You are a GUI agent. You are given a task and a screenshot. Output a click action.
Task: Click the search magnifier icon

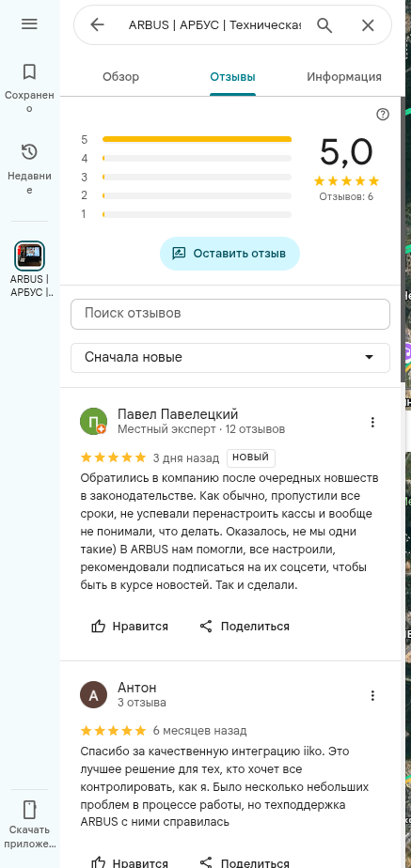[x=324, y=25]
